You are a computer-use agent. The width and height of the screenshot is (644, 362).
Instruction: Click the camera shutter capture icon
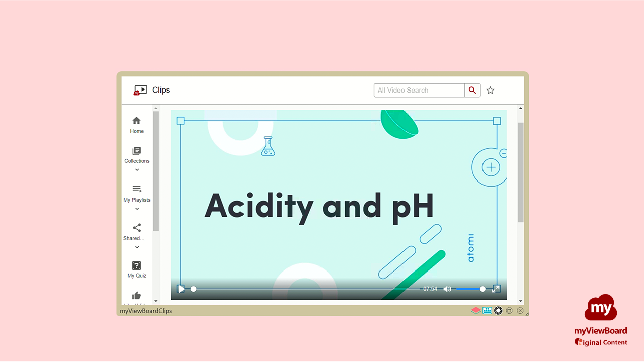(498, 311)
